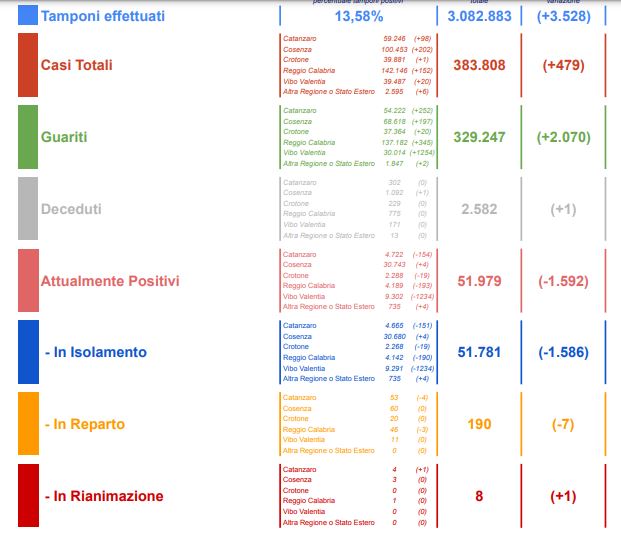Click the Attualmente Positivi label
The width and height of the screenshot is (621, 535).
(110, 281)
